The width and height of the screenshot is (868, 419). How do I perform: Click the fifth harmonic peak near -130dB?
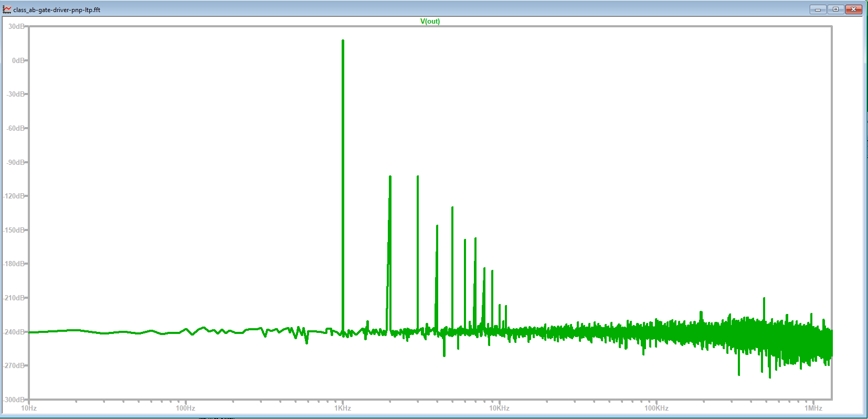[x=452, y=269]
